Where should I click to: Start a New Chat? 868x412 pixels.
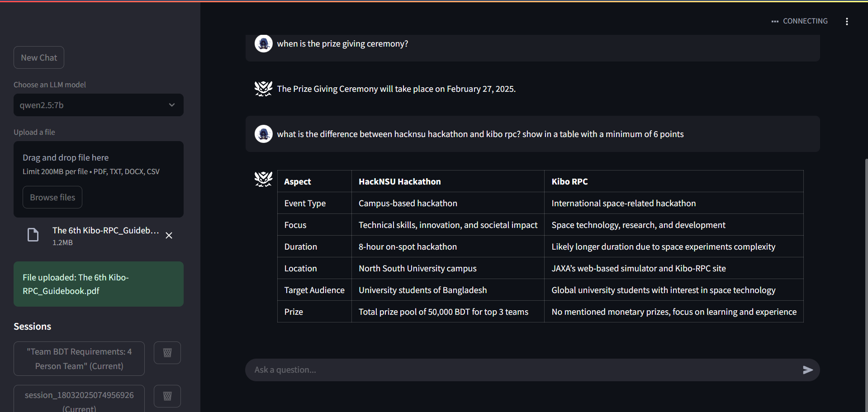click(39, 57)
